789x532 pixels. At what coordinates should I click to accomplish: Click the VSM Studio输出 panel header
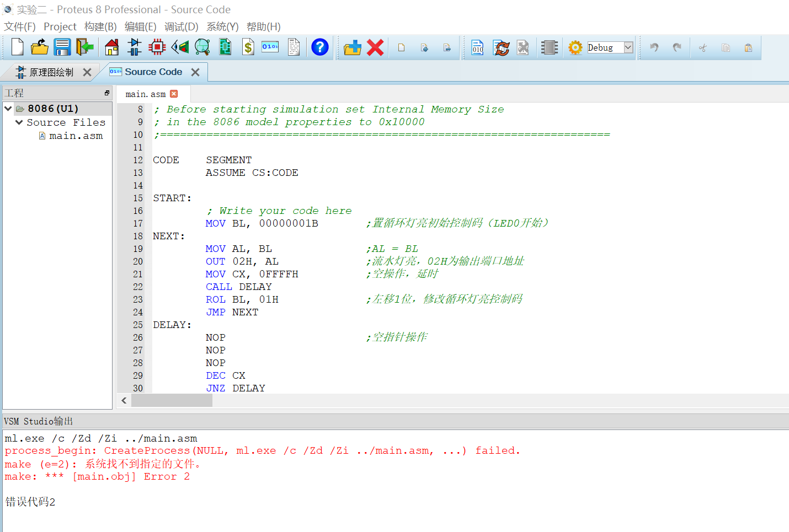click(396, 421)
